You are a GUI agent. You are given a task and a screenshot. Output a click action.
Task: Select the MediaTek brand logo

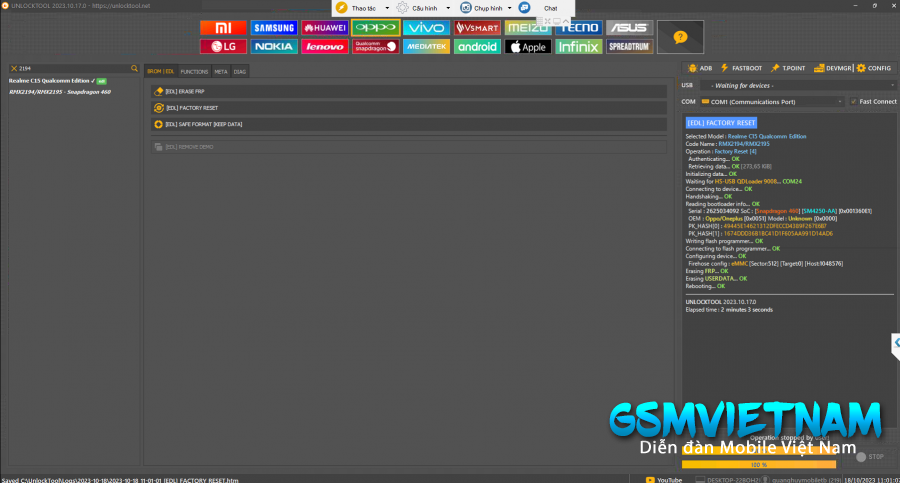click(426, 47)
